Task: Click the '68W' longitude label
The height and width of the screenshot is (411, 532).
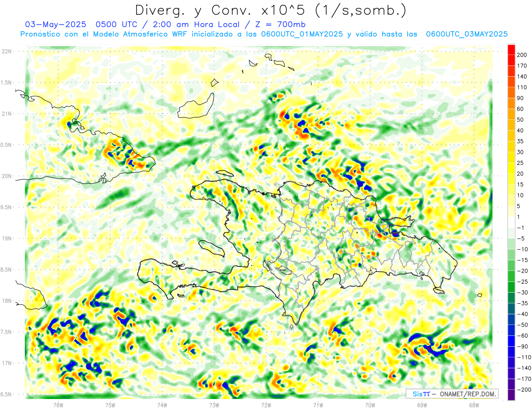Action: click(x=474, y=405)
